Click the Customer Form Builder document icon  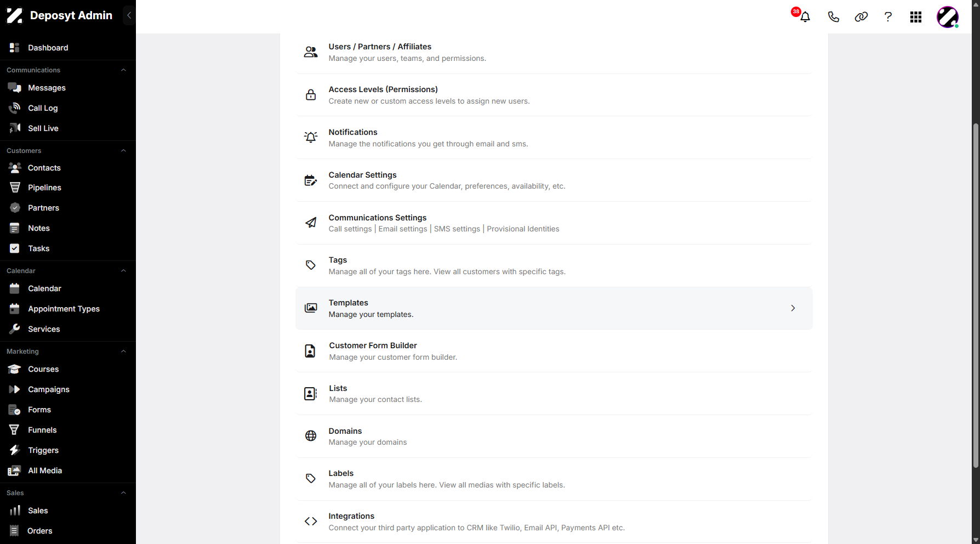click(310, 351)
